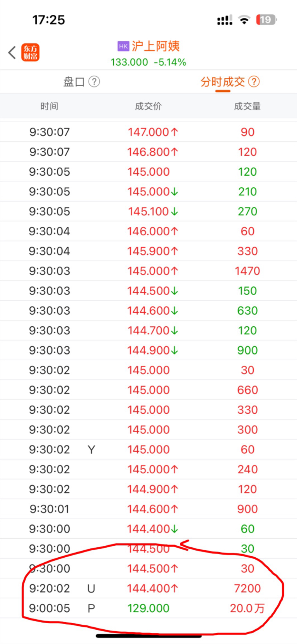Select the 9:20:02 U trade row
Screen dimensions: 297x644
(x=148, y=588)
